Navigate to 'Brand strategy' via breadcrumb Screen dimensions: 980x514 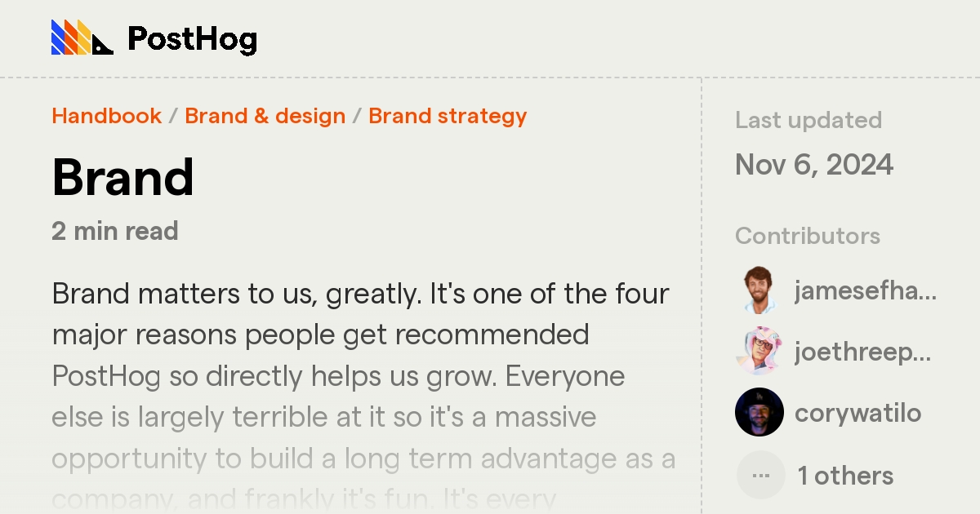click(448, 116)
